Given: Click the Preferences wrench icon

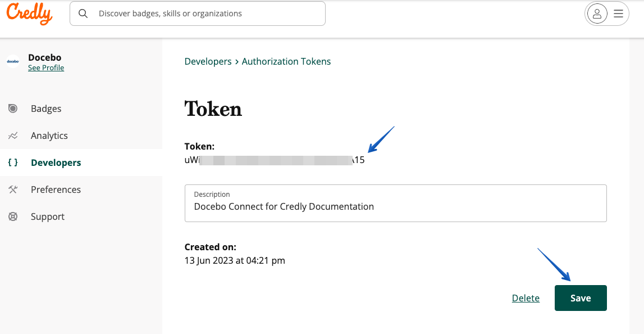Looking at the screenshot, I should click(x=13, y=189).
